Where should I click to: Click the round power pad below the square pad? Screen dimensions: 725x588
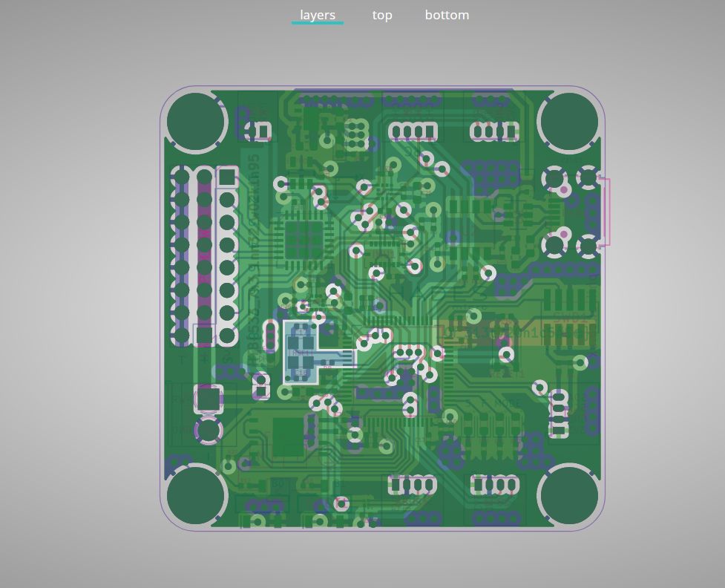209,429
